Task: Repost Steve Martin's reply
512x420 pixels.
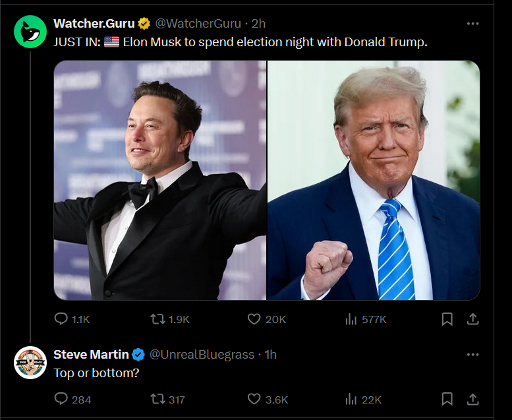Action: [167, 400]
